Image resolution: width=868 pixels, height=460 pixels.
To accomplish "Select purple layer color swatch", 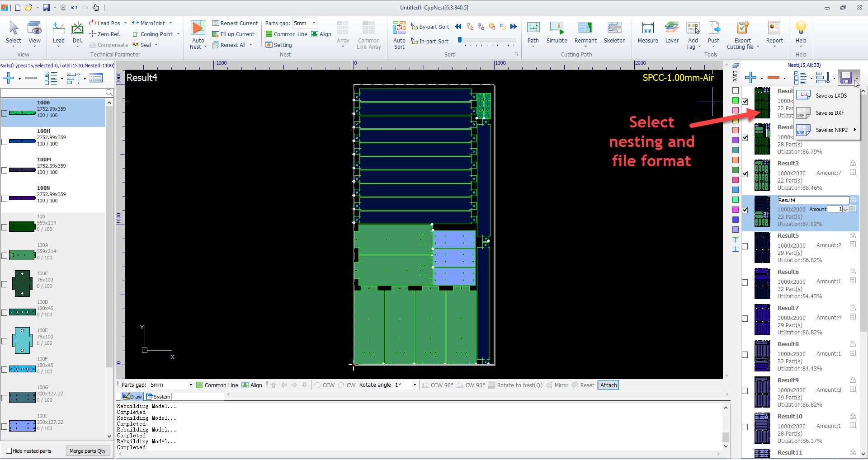I will pos(736,140).
